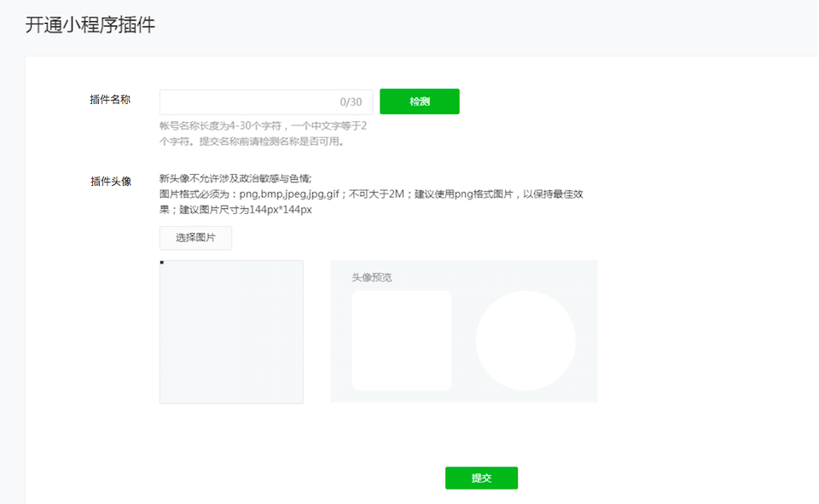
Task: Select the image cropping area
Action: (230, 332)
